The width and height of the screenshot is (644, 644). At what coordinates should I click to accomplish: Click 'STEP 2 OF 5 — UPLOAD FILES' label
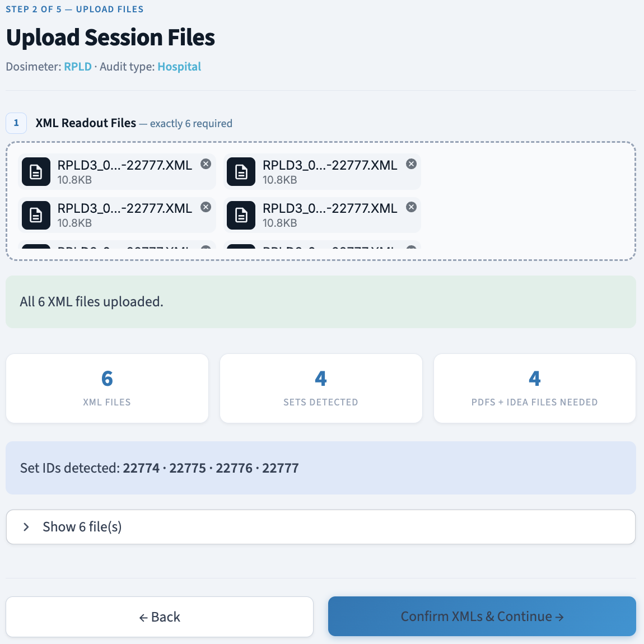pyautogui.click(x=74, y=10)
